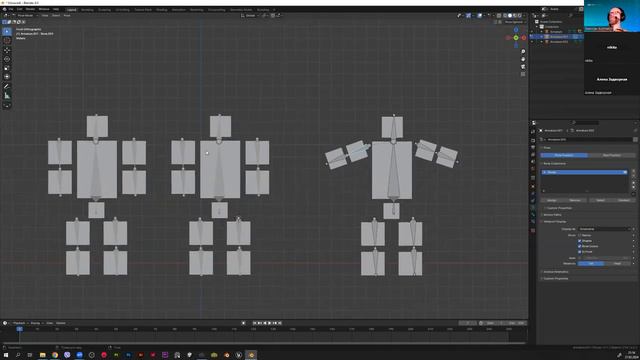The height and width of the screenshot is (360, 640).
Task: Select the Select Box tool
Action: click(7, 31)
